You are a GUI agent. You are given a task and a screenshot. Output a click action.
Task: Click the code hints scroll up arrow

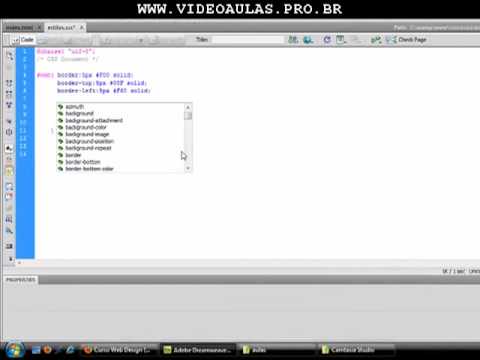(x=188, y=107)
